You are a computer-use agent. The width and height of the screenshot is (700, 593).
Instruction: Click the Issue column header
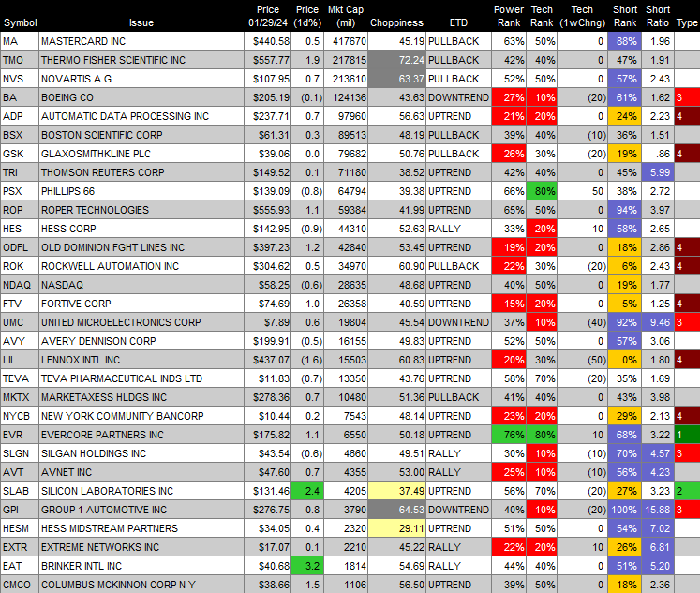(x=141, y=22)
